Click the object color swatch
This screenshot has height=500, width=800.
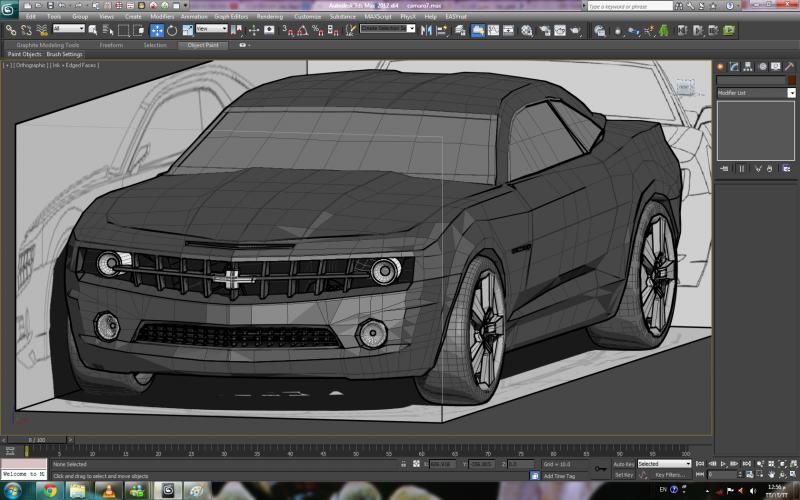point(791,80)
